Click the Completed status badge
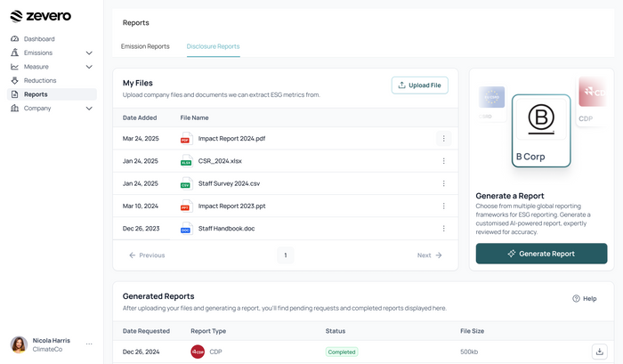This screenshot has width=623, height=364. tap(342, 352)
